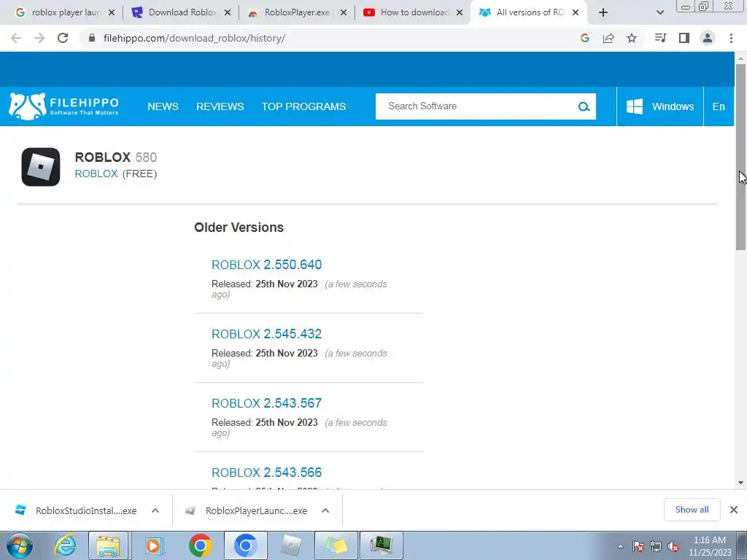Close the 'Download Roblox' tab
Viewport: 747px width, 560px height.
pos(228,13)
